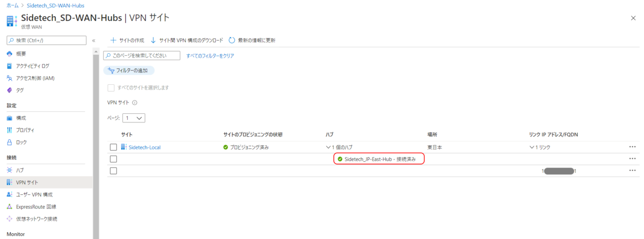Viewport: 644px width, 239px height.
Task: Open アクセス制御 (IAM) menu item
Action: tap(35, 78)
